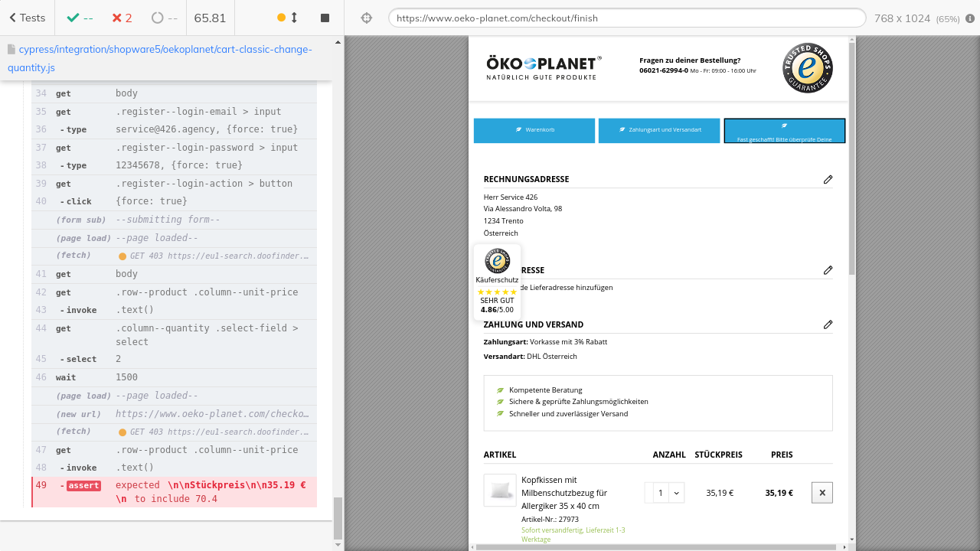Viewport: 980px width, 551px height.
Task: Click the Kopfkissen product thumbnail
Action: tap(500, 491)
